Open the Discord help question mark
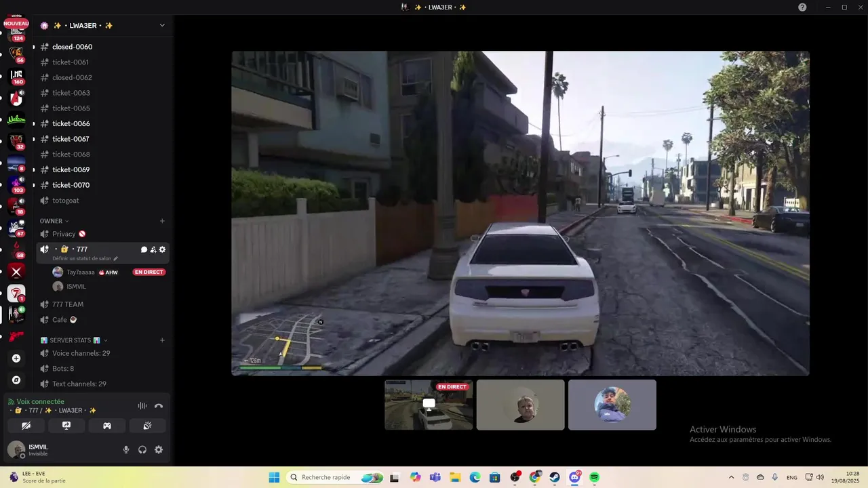 [802, 7]
